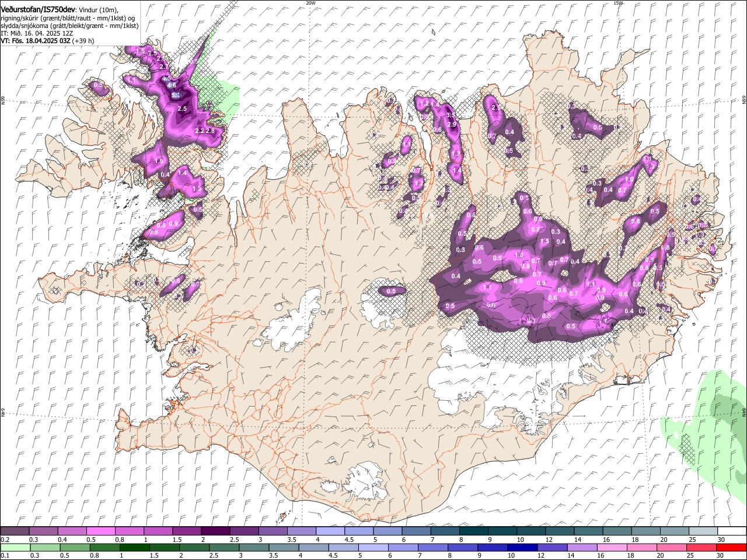Select bright red lower swatch after 30

[731, 547]
